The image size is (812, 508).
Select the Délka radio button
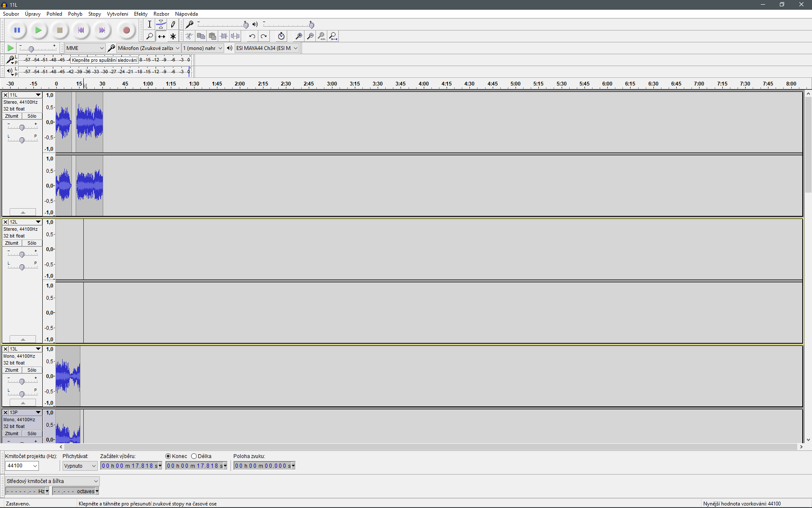click(x=194, y=456)
